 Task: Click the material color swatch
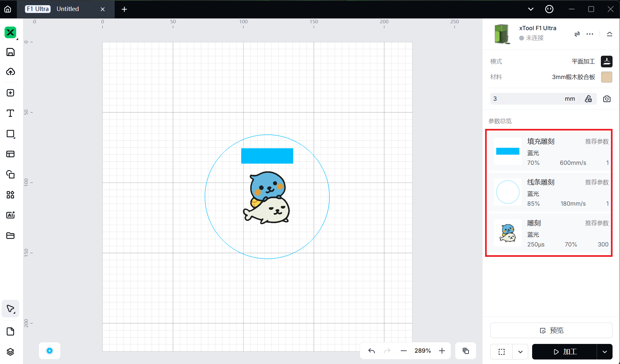coord(606,77)
